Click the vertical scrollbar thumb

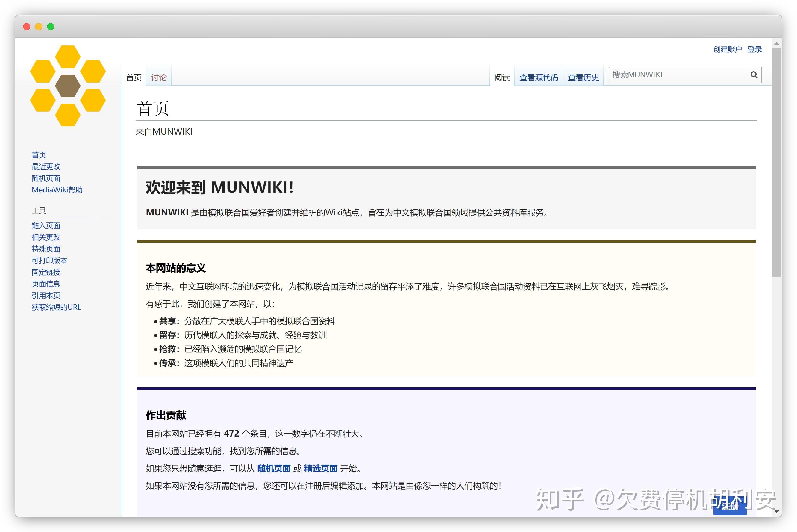tap(776, 163)
